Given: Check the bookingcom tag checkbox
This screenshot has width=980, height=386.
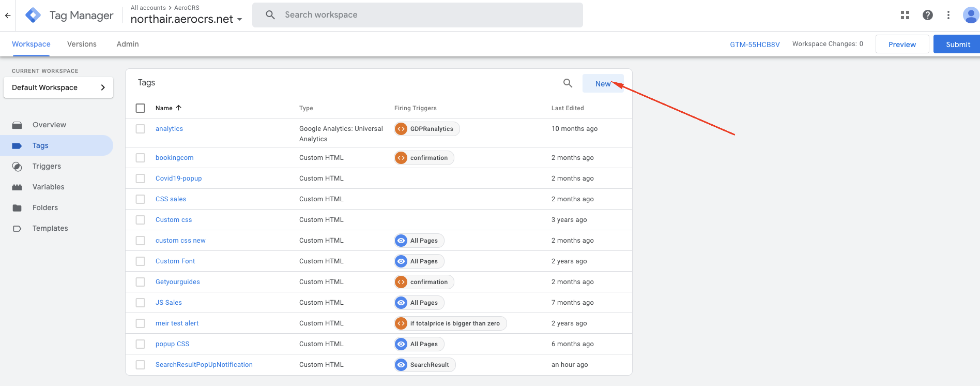Looking at the screenshot, I should 140,158.
